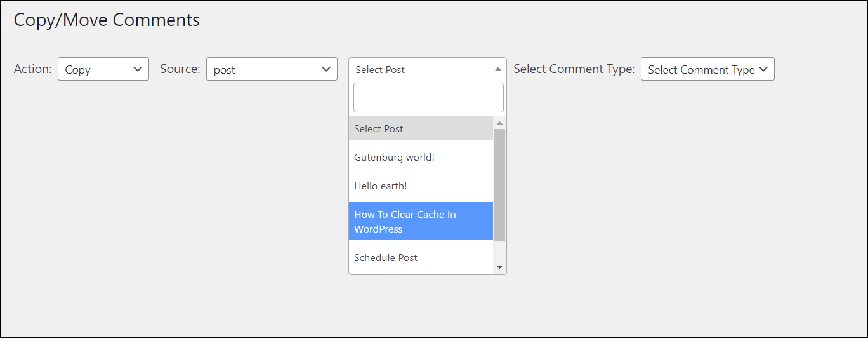Click the "Copy/Move Comments" heading
This screenshot has width=868, height=338.
coord(107,20)
